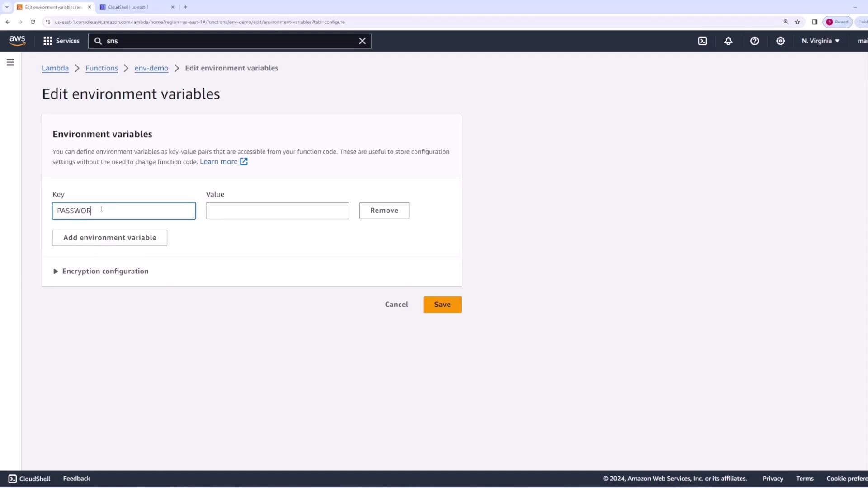Open CloudShell from the top navigation icon
Viewport: 868px width, 488px height.
703,41
